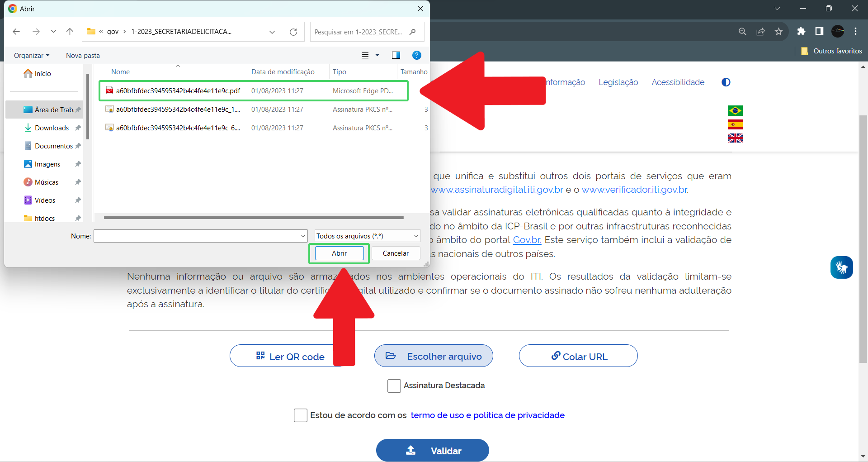
Task: Toggle the preview pane icon
Action: 396,55
